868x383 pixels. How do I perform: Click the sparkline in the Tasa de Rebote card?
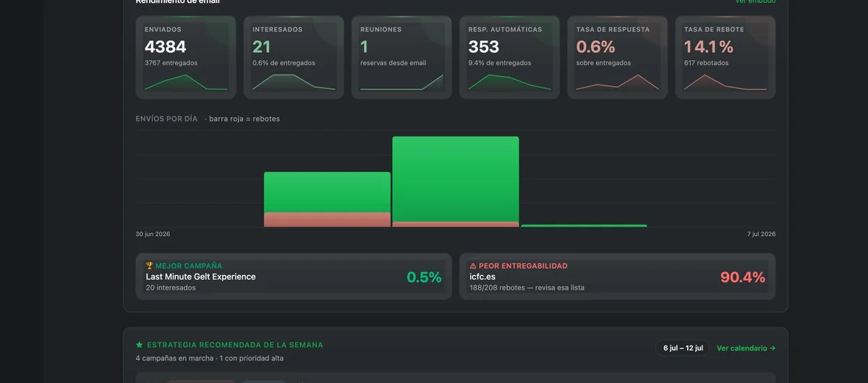(725, 82)
